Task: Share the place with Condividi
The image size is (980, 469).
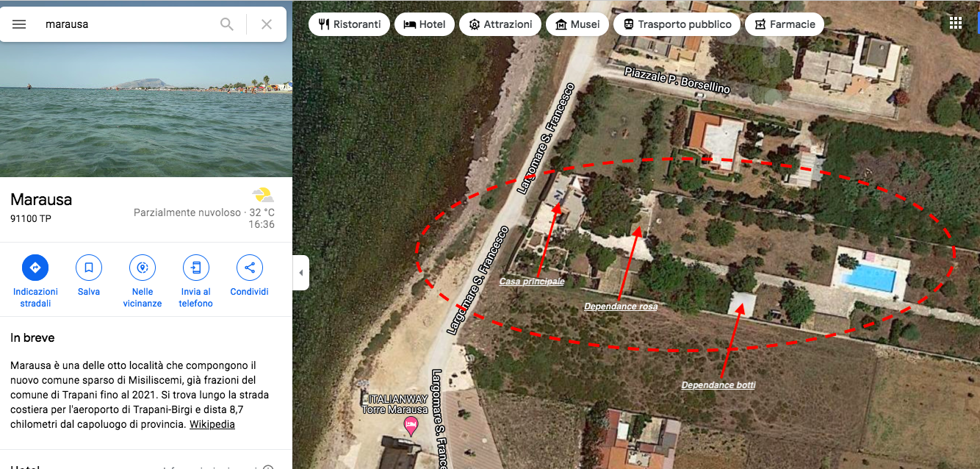Action: (250, 274)
